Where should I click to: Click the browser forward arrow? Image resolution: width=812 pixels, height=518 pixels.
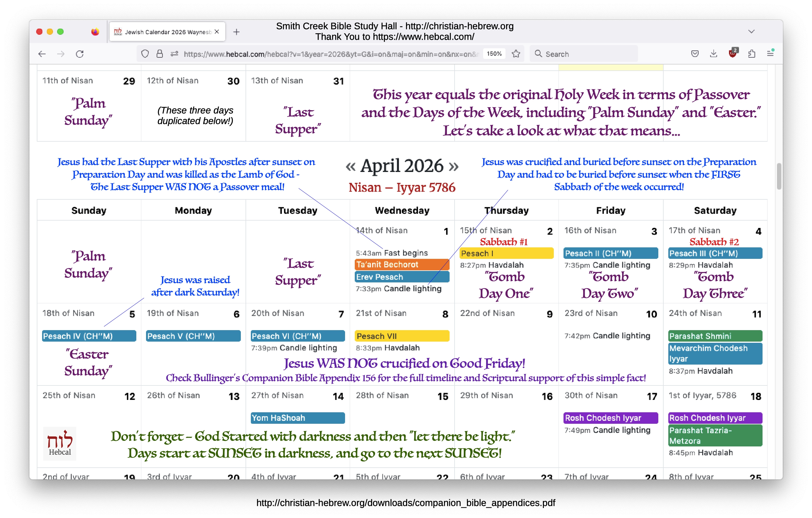pyautogui.click(x=61, y=54)
